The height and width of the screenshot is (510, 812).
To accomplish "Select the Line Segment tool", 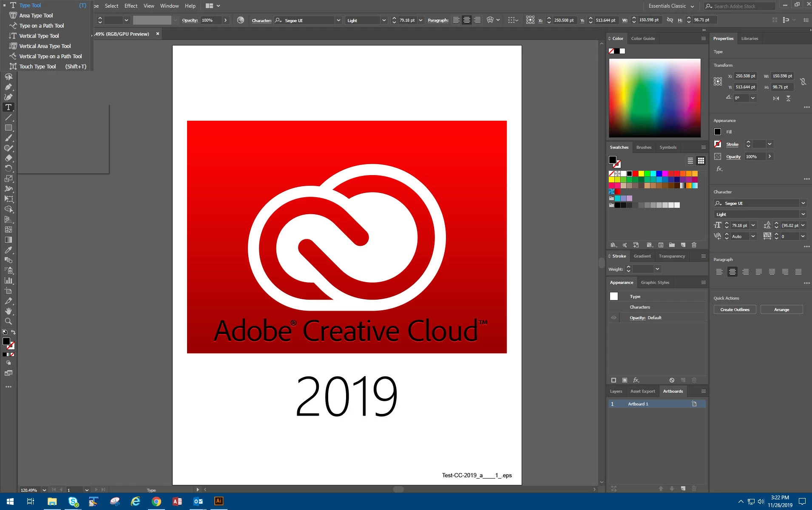I will click(9, 118).
